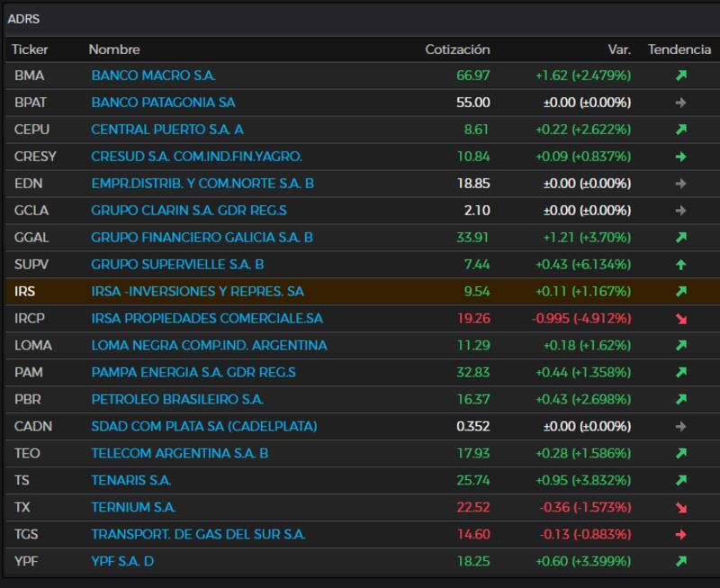Click the flat trend arrow for BPAT
The height and width of the screenshot is (588, 720).
pos(680,103)
